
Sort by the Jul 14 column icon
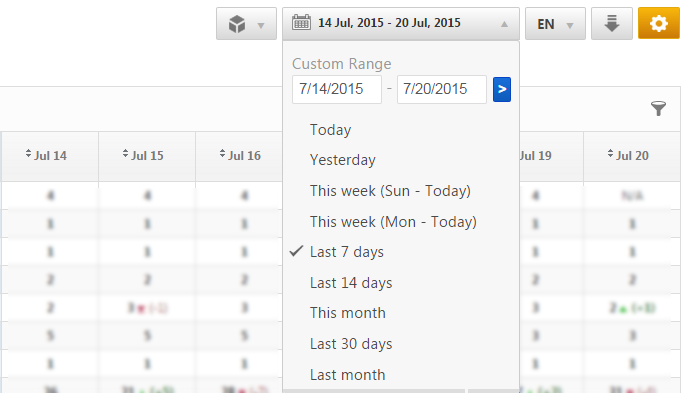[28, 154]
